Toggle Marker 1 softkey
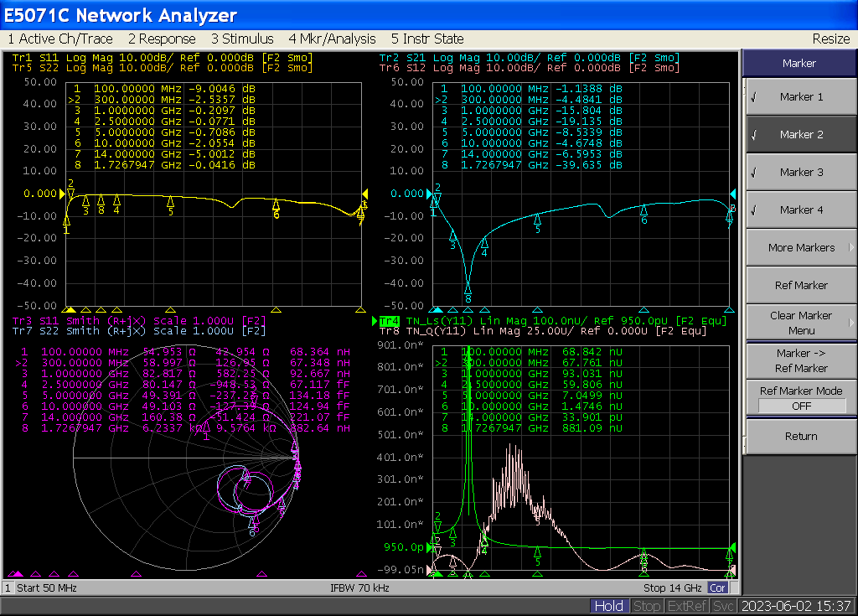858x616 pixels. [x=801, y=97]
